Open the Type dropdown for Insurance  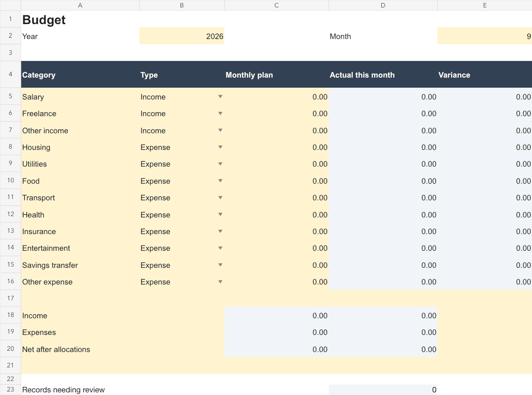tap(220, 231)
